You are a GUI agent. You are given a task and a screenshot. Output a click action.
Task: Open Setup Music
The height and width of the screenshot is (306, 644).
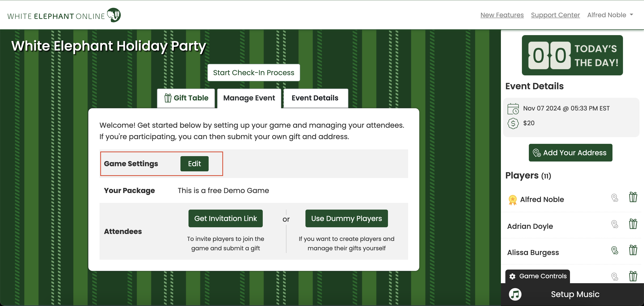point(572,294)
